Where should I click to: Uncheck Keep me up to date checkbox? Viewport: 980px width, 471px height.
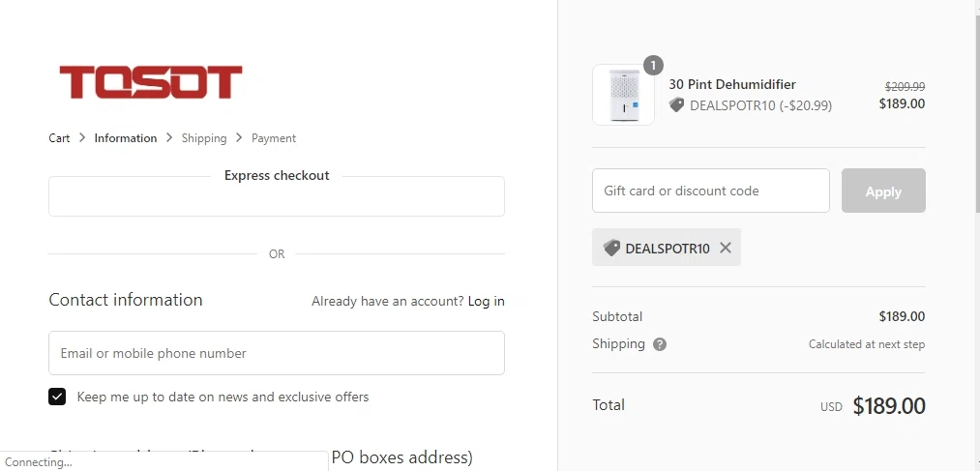coord(57,397)
